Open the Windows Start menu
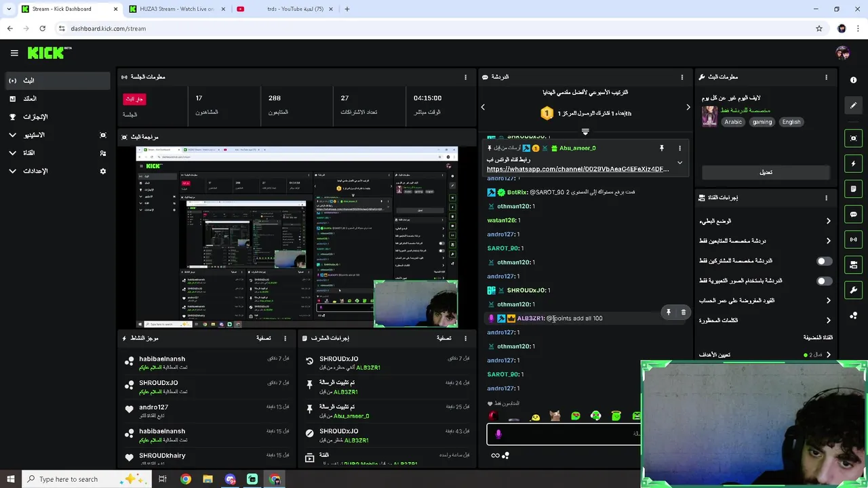Image resolution: width=868 pixels, height=488 pixels. pos(10,479)
